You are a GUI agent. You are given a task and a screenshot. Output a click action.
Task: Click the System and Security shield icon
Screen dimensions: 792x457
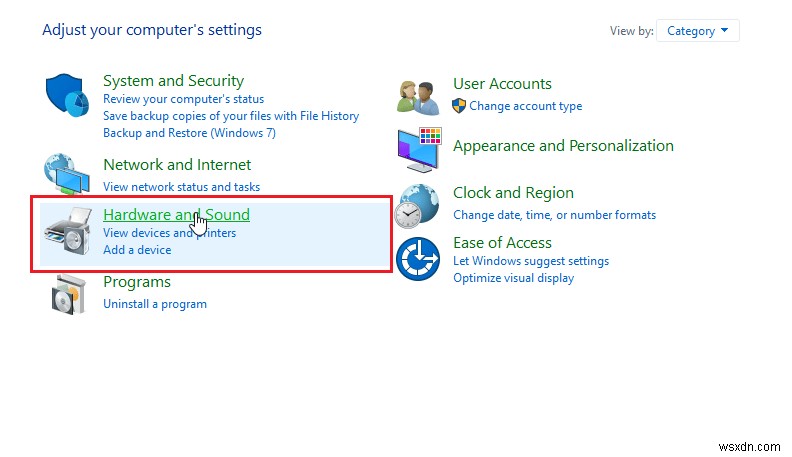[68, 97]
